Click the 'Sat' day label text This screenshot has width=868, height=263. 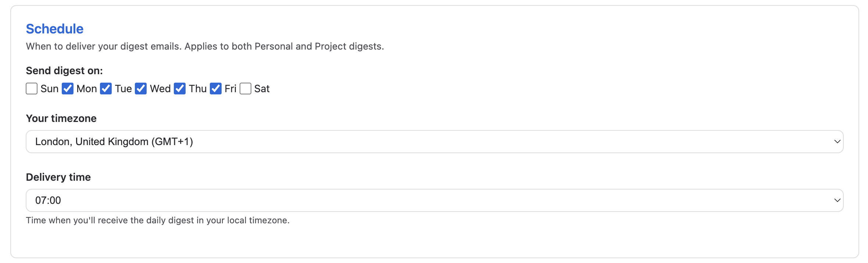pyautogui.click(x=262, y=89)
